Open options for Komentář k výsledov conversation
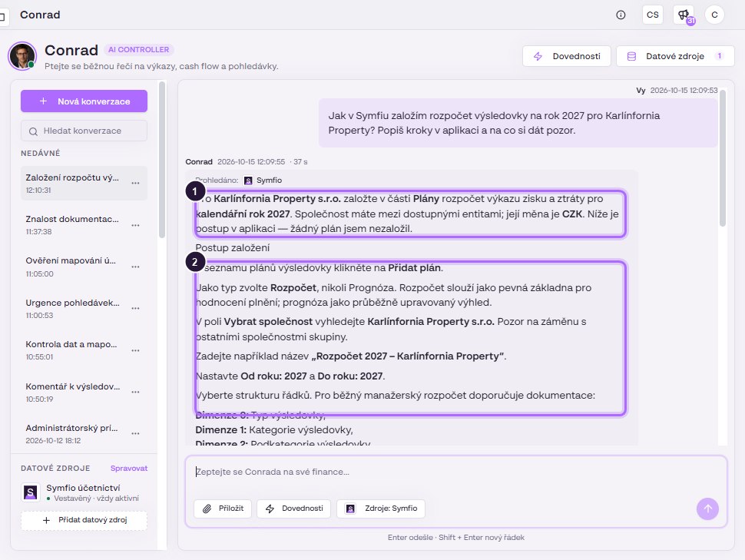The width and height of the screenshot is (745, 560). 135,393
